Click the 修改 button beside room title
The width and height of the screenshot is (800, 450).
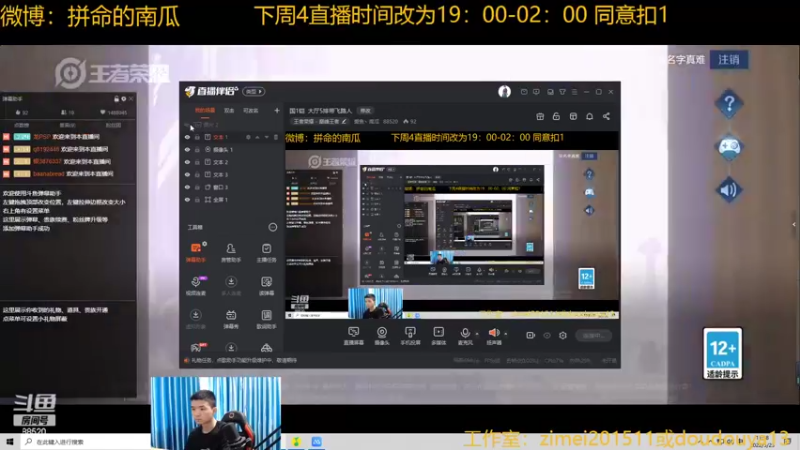[365, 110]
